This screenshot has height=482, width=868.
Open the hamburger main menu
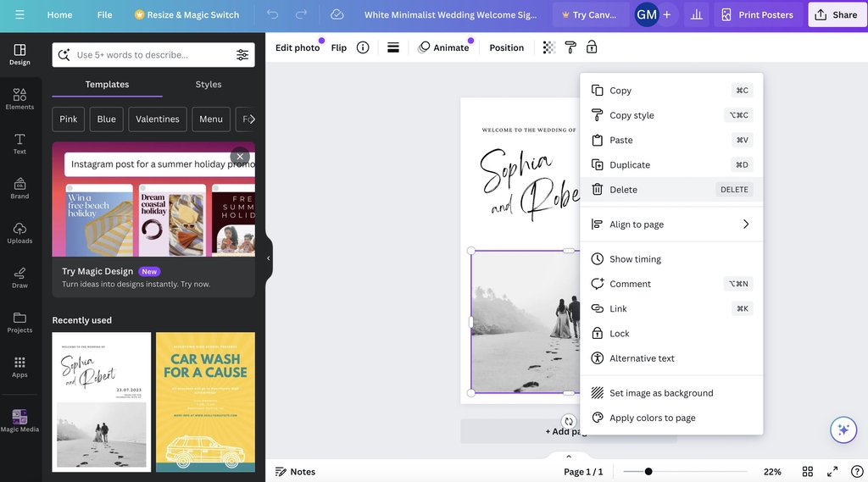[x=19, y=15]
